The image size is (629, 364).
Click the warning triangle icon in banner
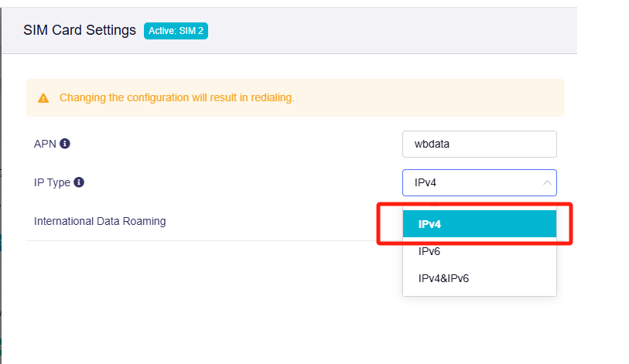pos(43,98)
